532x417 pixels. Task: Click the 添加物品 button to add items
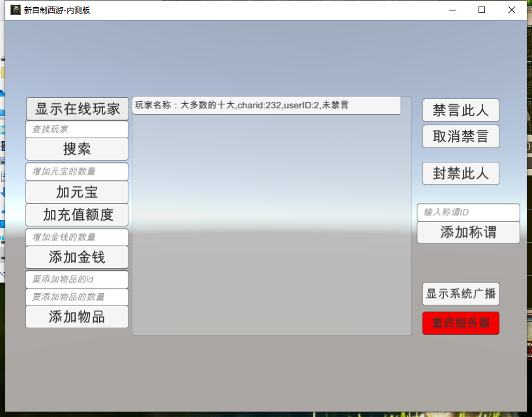(76, 317)
